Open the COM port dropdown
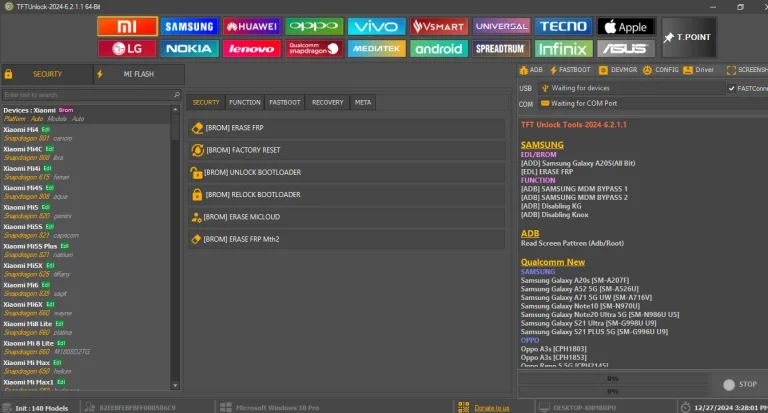The height and width of the screenshot is (413, 768). click(640, 103)
